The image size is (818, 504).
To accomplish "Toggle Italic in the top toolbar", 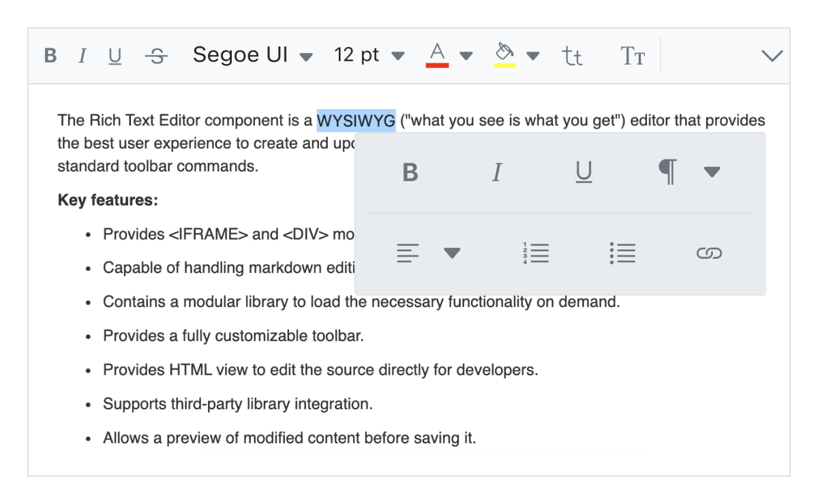I will point(82,56).
